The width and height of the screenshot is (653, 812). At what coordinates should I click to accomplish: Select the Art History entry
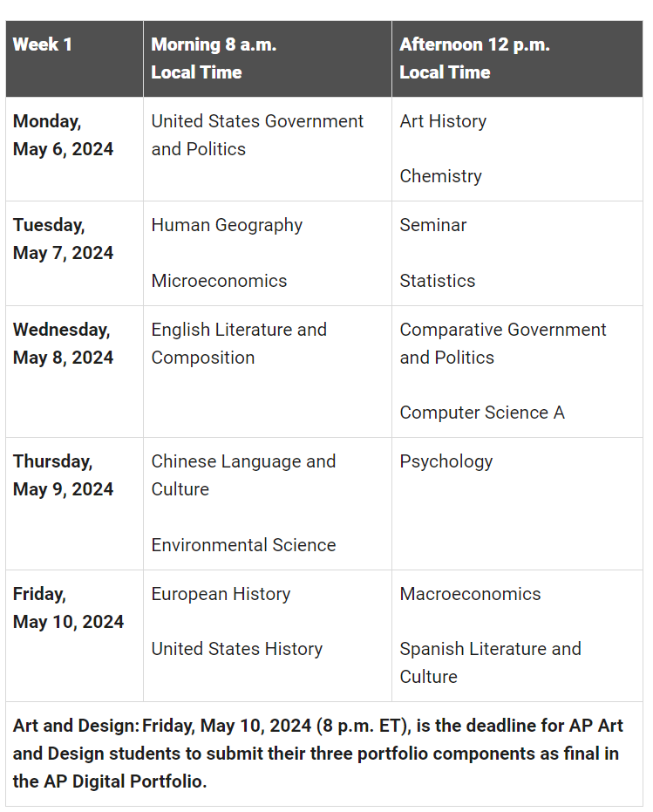coord(443,121)
